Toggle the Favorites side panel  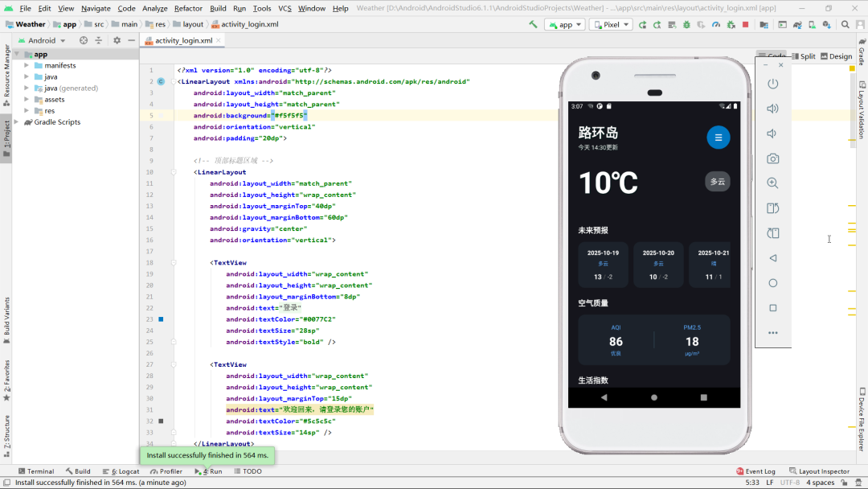tap(6, 380)
